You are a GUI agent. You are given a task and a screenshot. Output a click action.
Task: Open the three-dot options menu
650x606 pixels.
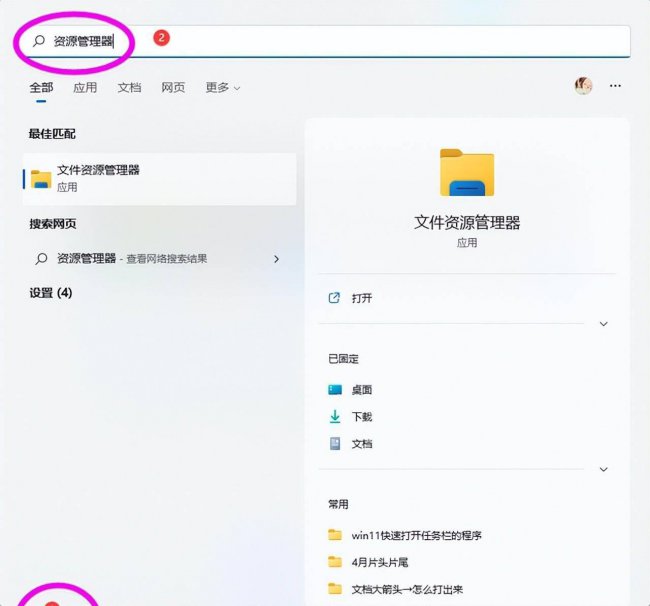point(615,86)
